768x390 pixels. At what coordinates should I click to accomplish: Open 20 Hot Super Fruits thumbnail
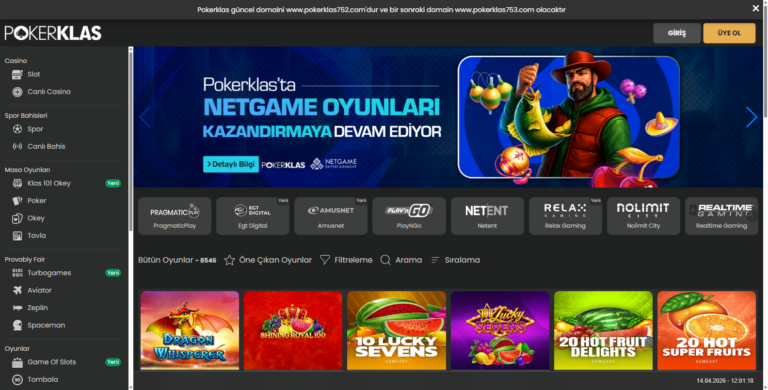tap(707, 331)
